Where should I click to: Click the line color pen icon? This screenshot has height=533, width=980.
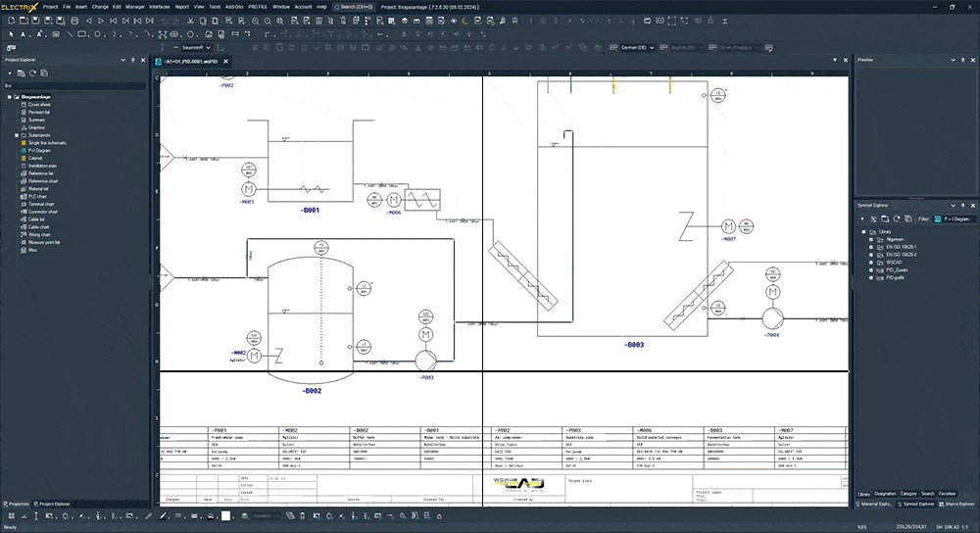pyautogui.click(x=163, y=516)
